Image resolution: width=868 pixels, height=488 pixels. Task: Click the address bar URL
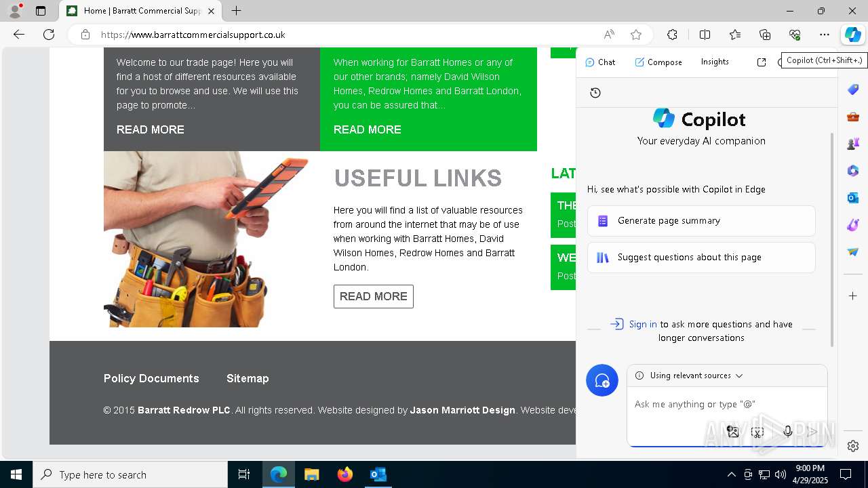click(x=193, y=35)
